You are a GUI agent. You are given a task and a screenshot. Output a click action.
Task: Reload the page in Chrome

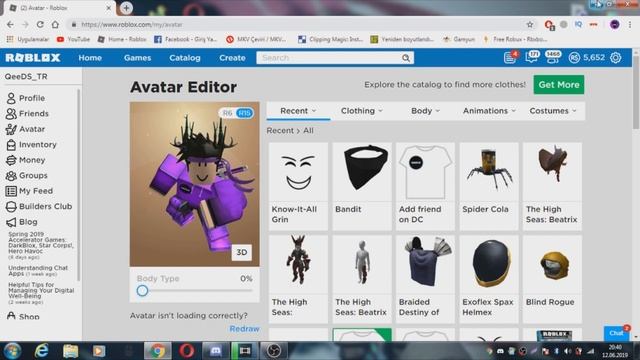click(x=40, y=24)
